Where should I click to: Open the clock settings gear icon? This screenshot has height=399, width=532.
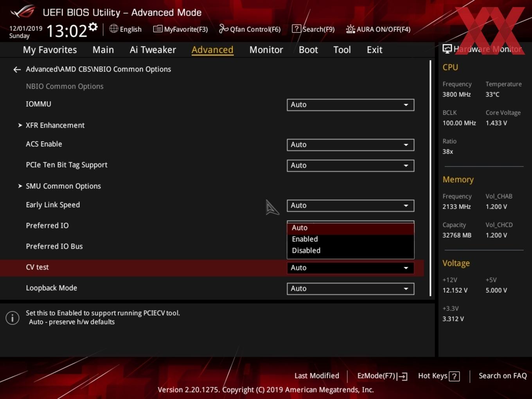click(93, 27)
